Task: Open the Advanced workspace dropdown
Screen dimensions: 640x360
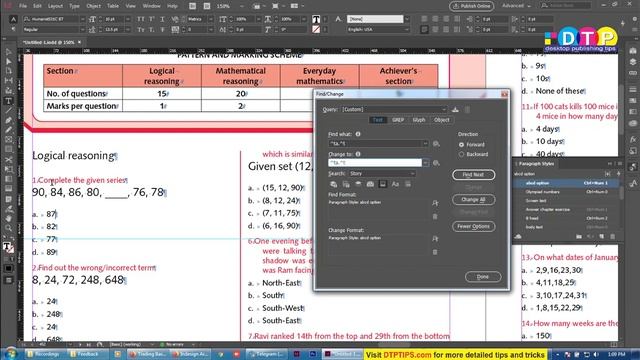Action: (516, 6)
